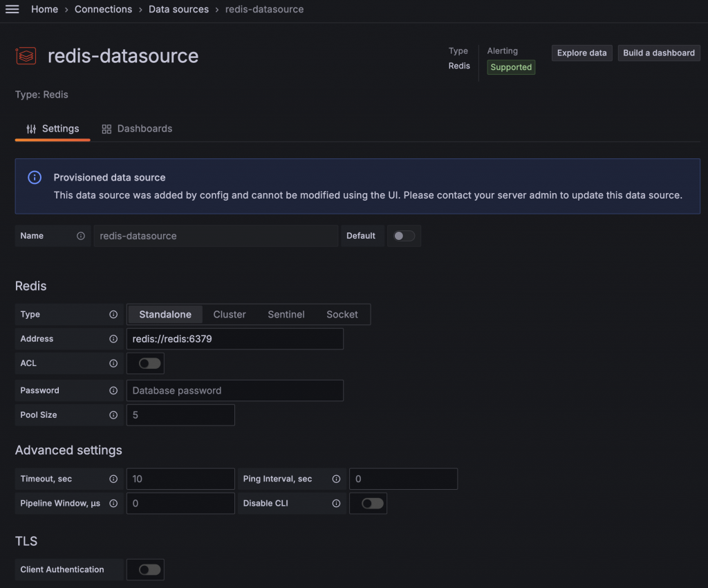The image size is (708, 588).
Task: Enable the ACL toggle
Action: pyautogui.click(x=149, y=363)
